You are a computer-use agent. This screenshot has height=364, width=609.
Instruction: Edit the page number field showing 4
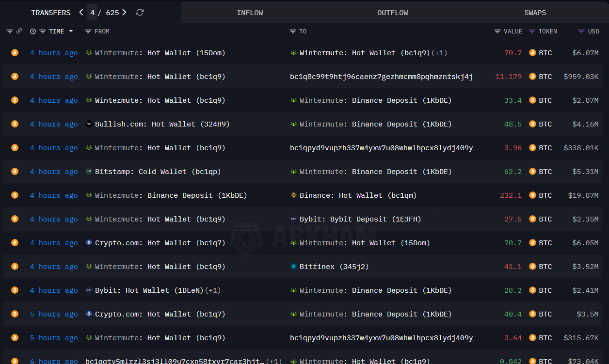pos(93,13)
